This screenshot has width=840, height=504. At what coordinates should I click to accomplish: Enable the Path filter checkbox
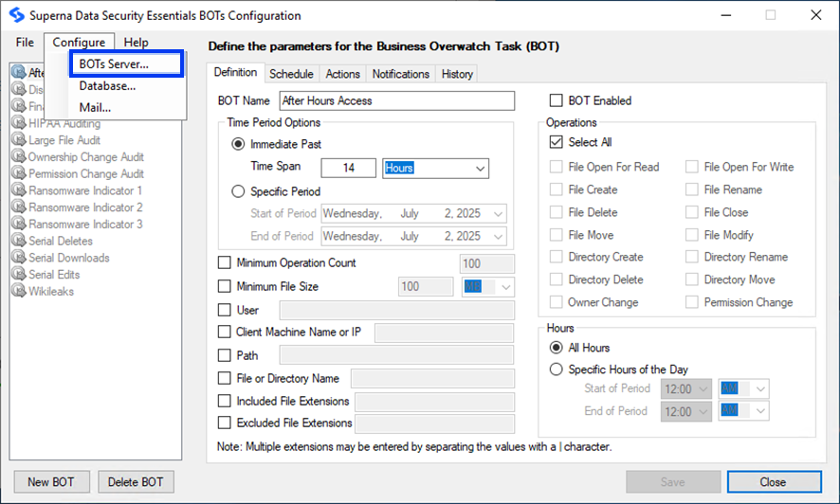coord(225,355)
